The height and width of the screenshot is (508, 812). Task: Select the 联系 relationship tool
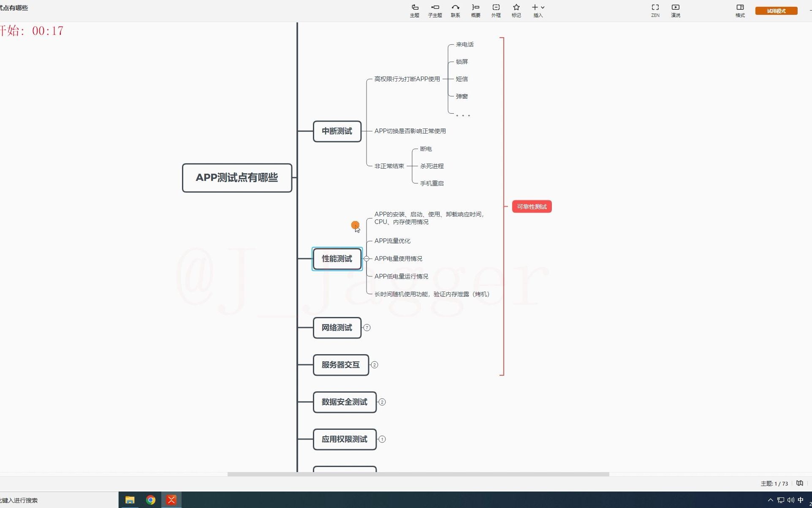[455, 11]
